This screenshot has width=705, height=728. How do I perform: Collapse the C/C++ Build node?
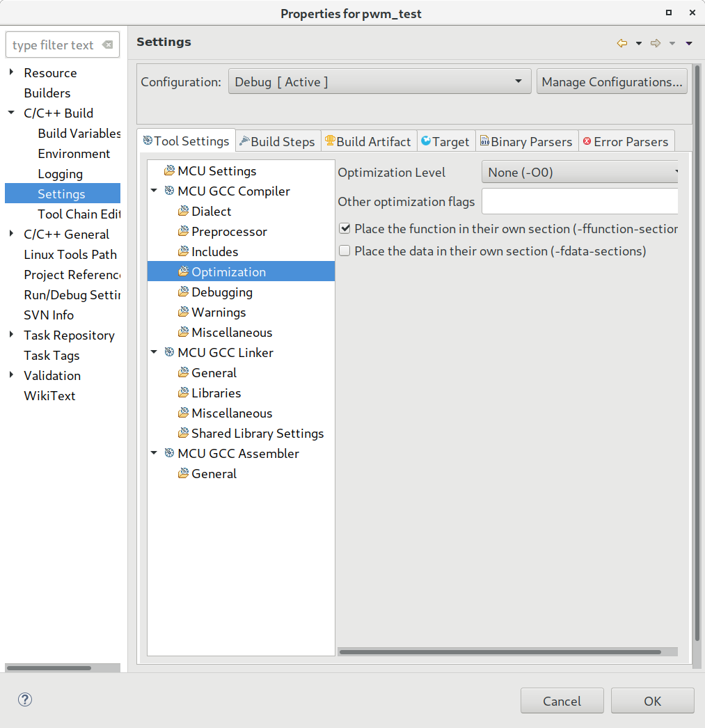point(12,112)
